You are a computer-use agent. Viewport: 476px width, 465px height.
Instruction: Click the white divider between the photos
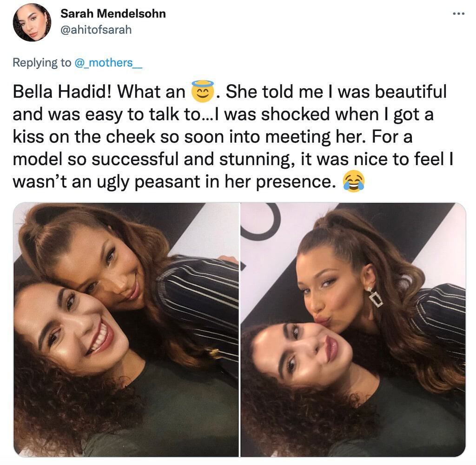[x=240, y=329]
